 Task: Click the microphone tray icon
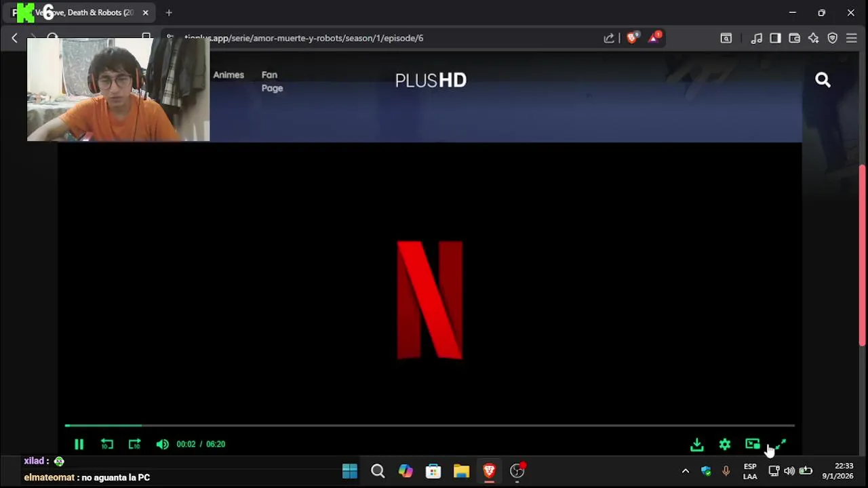tap(726, 471)
